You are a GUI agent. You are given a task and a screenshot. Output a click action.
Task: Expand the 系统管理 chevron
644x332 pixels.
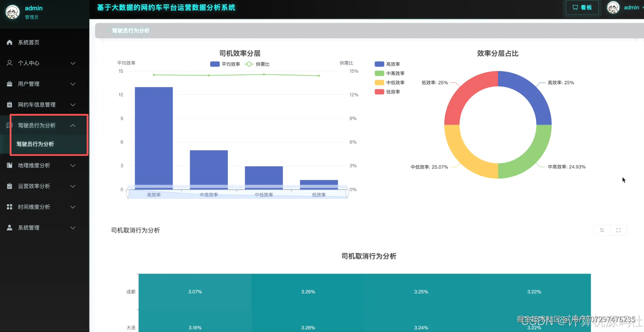pos(73,228)
